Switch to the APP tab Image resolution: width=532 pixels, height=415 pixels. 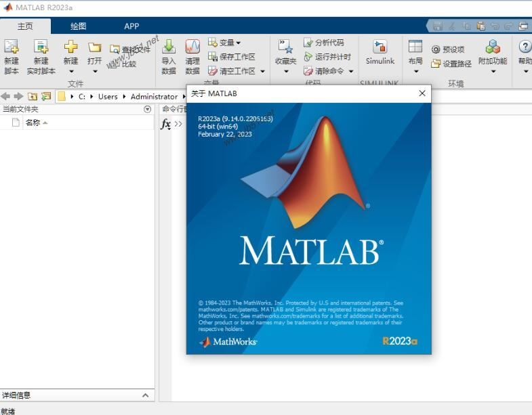pyautogui.click(x=131, y=26)
